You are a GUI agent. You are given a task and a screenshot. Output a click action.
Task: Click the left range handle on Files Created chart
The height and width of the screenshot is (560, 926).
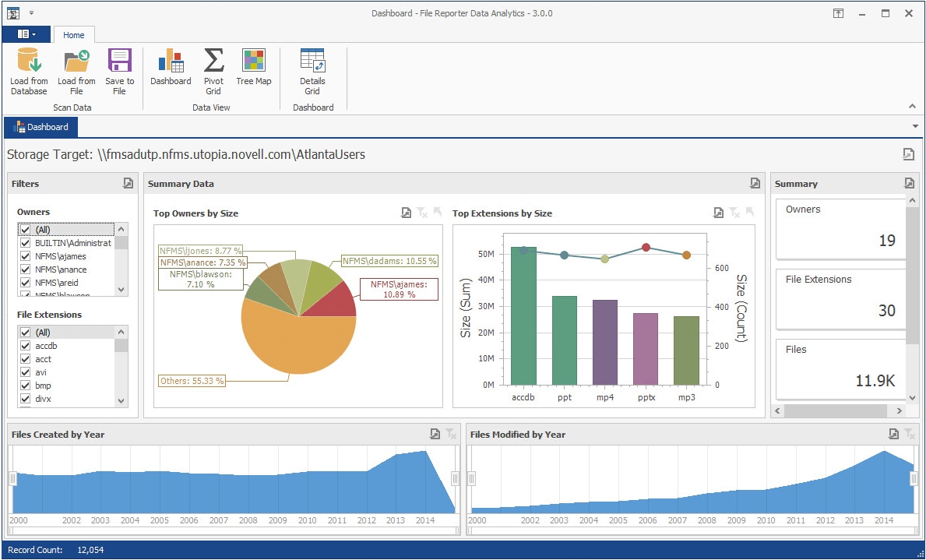(x=12, y=478)
